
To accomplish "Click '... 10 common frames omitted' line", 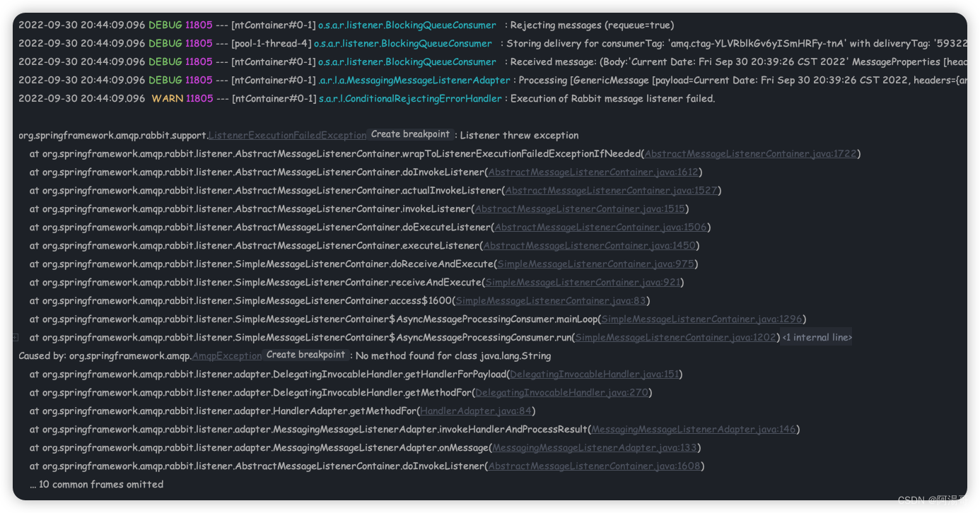I will [96, 484].
